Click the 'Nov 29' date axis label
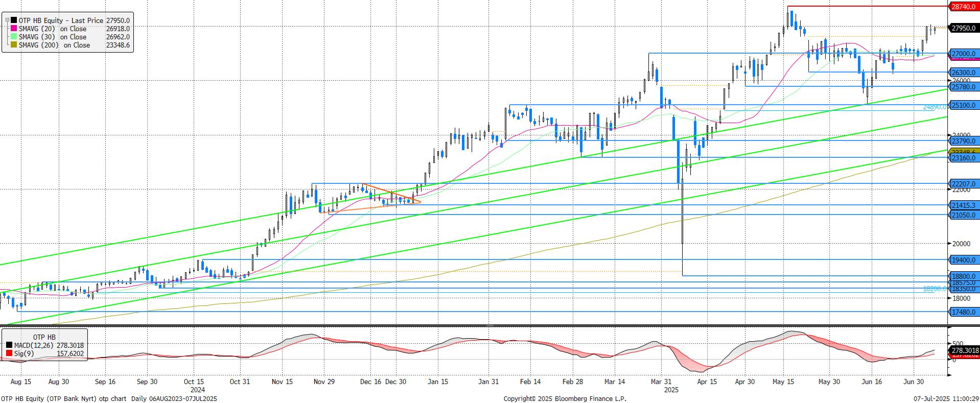 point(324,382)
